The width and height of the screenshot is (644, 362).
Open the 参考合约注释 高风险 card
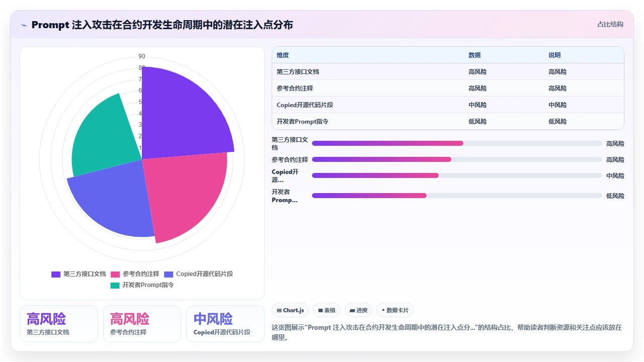click(x=142, y=324)
